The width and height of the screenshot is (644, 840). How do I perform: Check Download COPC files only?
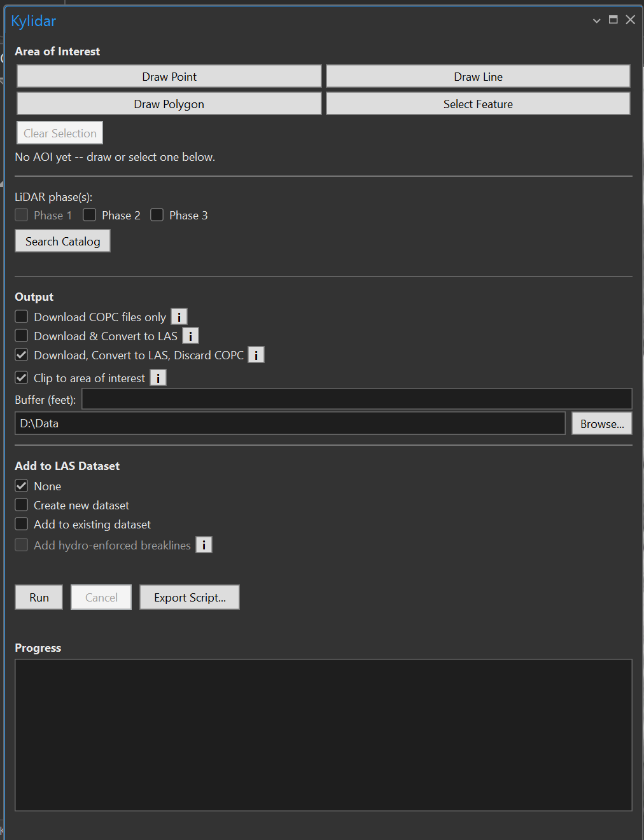[x=22, y=317]
